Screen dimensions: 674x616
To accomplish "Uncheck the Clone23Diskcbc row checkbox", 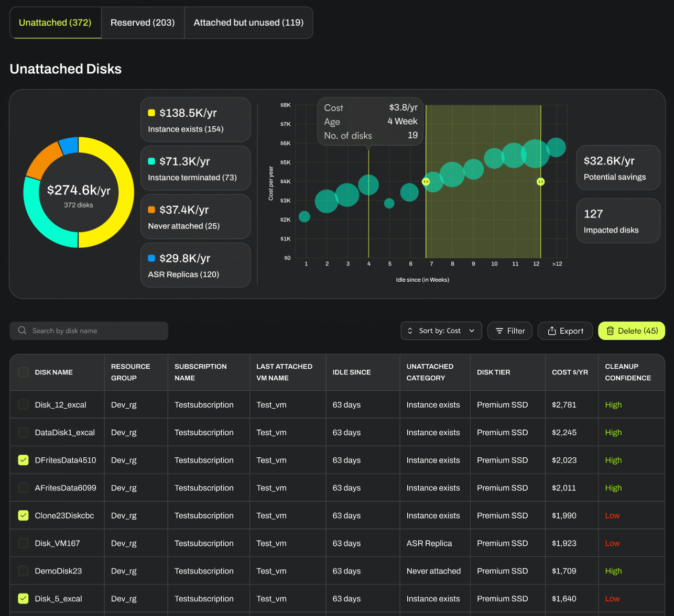I will (23, 515).
